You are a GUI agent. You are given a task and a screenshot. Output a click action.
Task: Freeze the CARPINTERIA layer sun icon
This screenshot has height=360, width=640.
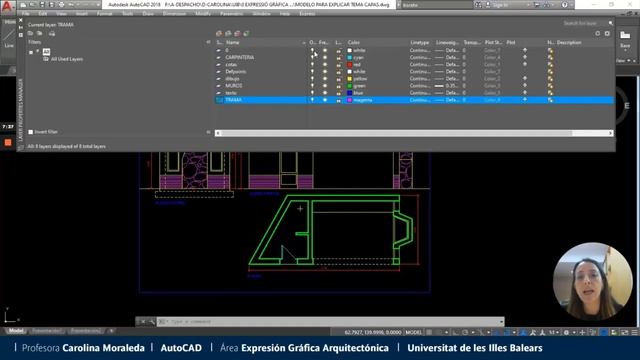tap(325, 58)
